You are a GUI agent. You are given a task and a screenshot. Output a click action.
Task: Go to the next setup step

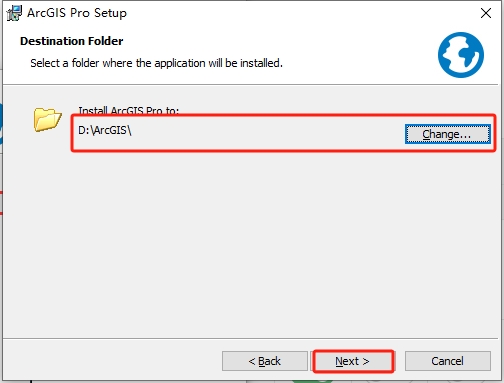pos(353,361)
